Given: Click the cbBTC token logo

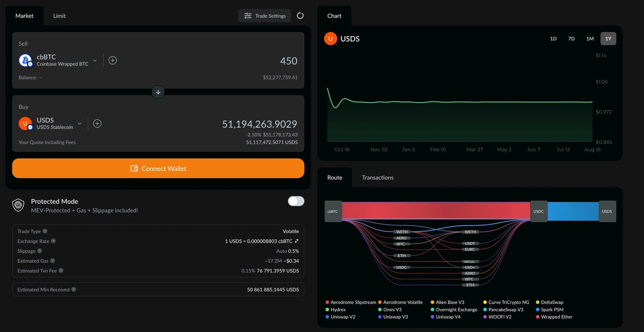Looking at the screenshot, I should click(25, 60).
